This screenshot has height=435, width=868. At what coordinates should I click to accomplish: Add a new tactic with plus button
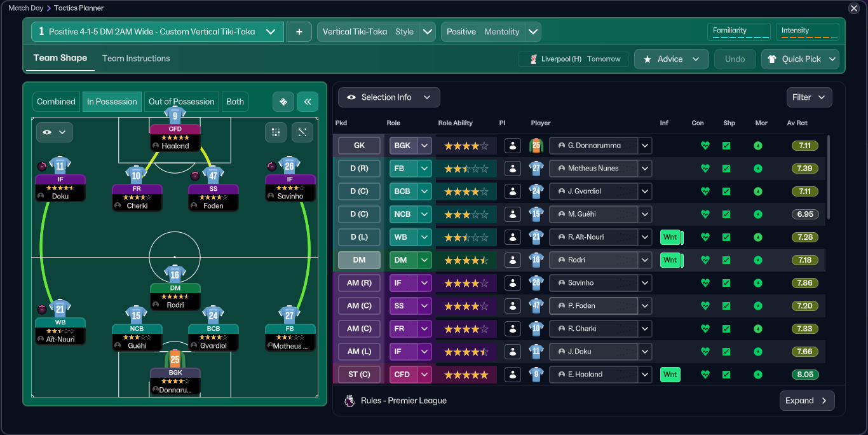299,32
